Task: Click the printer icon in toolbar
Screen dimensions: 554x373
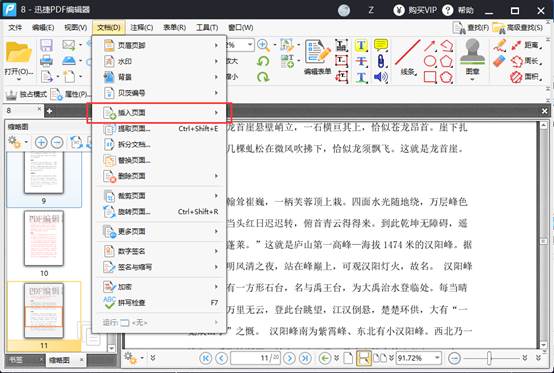Action: point(46,61)
